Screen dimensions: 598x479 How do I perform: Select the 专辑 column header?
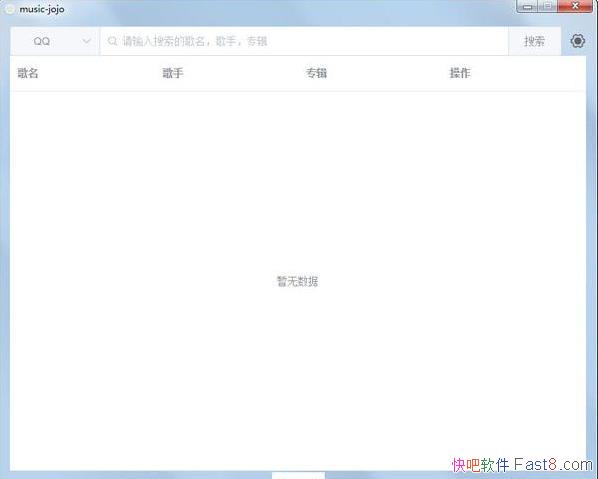pyautogui.click(x=316, y=73)
